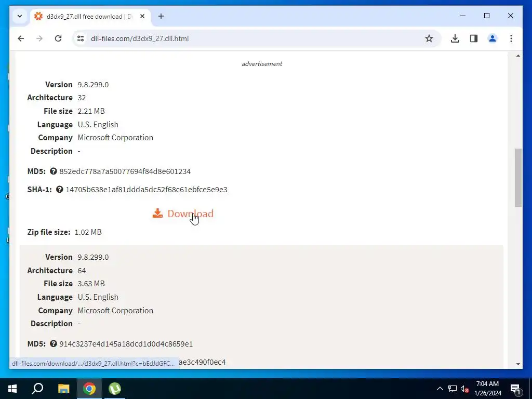The height and width of the screenshot is (399, 532).
Task: Click the orange download tray icon
Action: point(157,213)
